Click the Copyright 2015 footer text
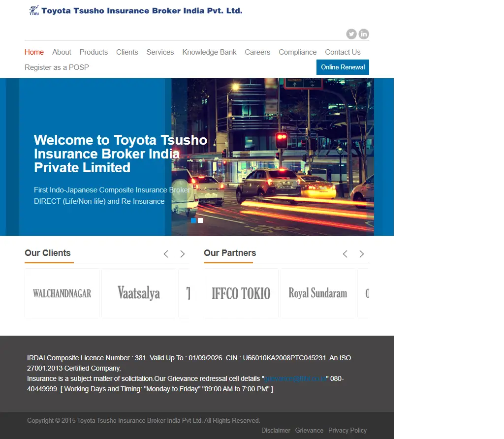The height and width of the screenshot is (439, 504). (143, 420)
